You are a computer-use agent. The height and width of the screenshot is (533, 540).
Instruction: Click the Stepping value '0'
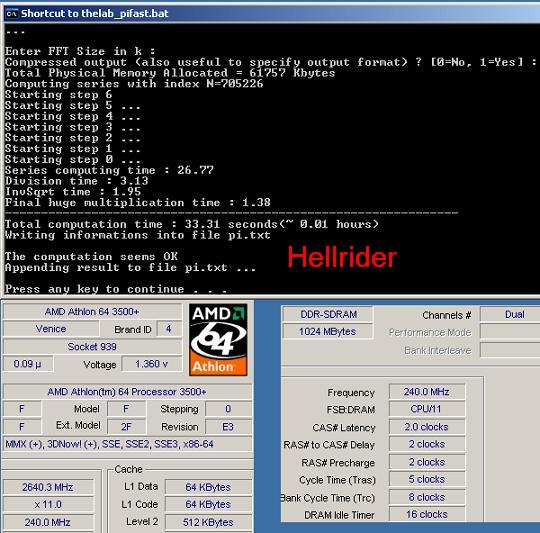228,409
